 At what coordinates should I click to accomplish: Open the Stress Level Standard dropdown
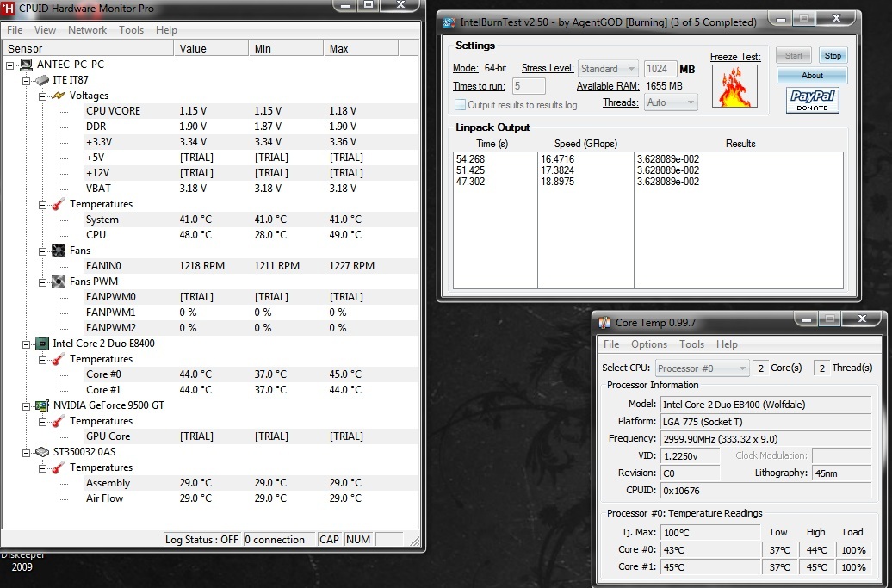(608, 69)
